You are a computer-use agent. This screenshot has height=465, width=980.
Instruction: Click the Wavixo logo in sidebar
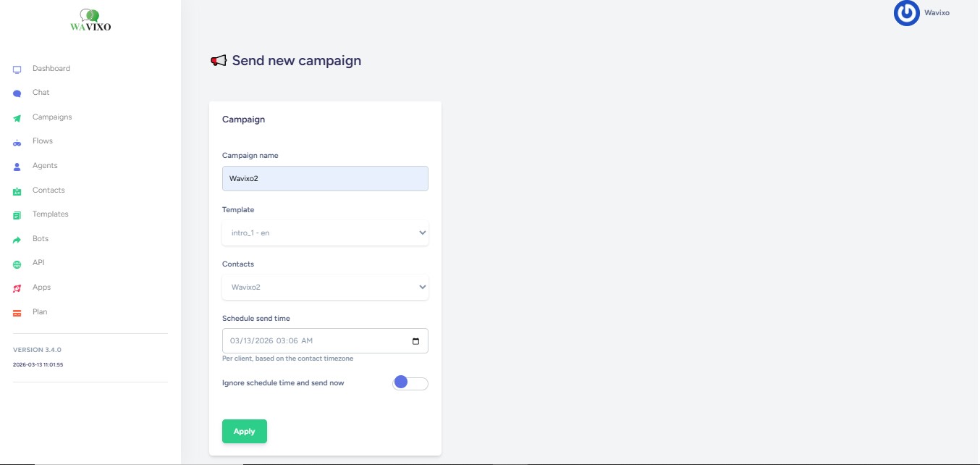coord(90,21)
